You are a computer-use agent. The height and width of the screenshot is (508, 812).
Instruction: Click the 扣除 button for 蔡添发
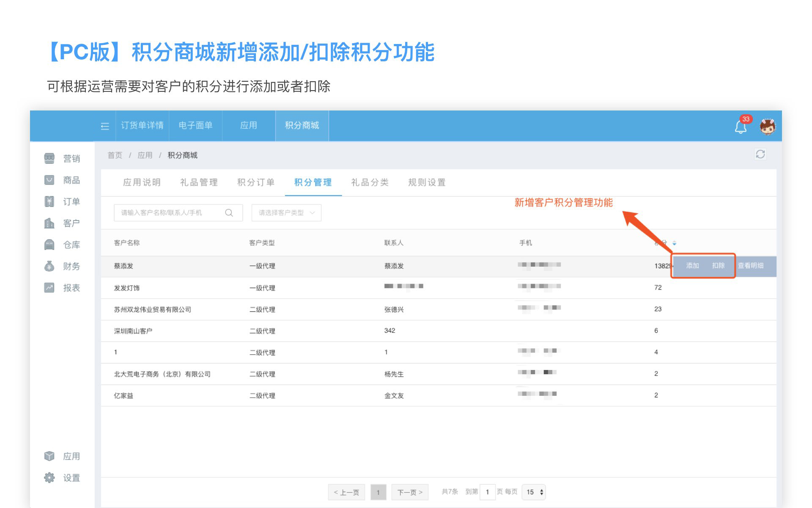(x=718, y=266)
